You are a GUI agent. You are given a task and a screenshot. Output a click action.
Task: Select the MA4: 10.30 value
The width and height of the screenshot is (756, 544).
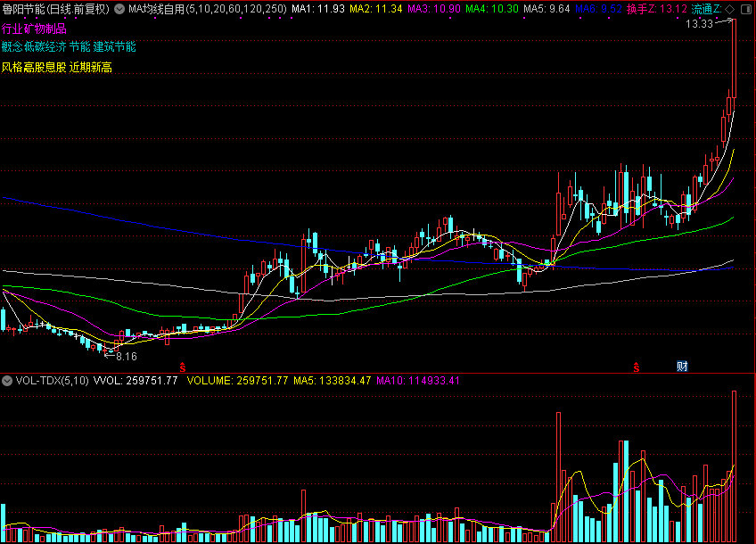pos(492,9)
